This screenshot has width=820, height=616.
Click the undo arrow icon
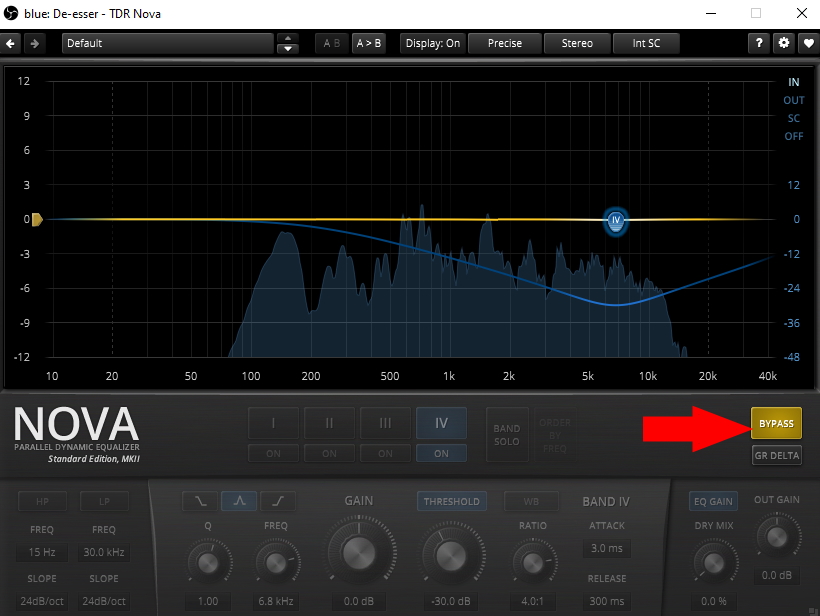(x=11, y=43)
